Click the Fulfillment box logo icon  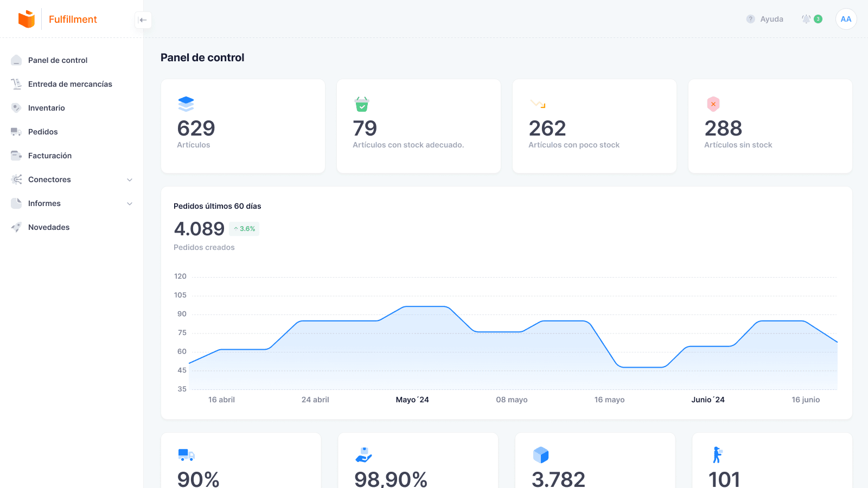pyautogui.click(x=26, y=19)
